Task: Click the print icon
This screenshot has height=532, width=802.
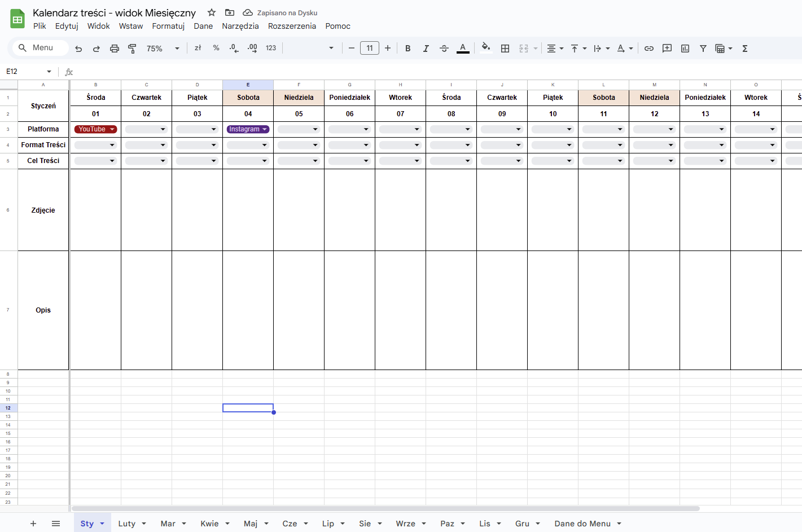Action: [x=115, y=49]
